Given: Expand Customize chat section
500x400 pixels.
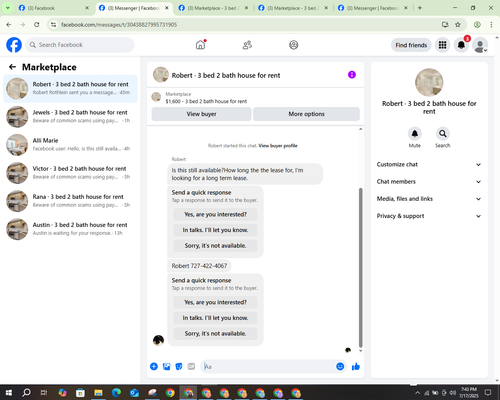Looking at the screenshot, I should click(x=429, y=164).
